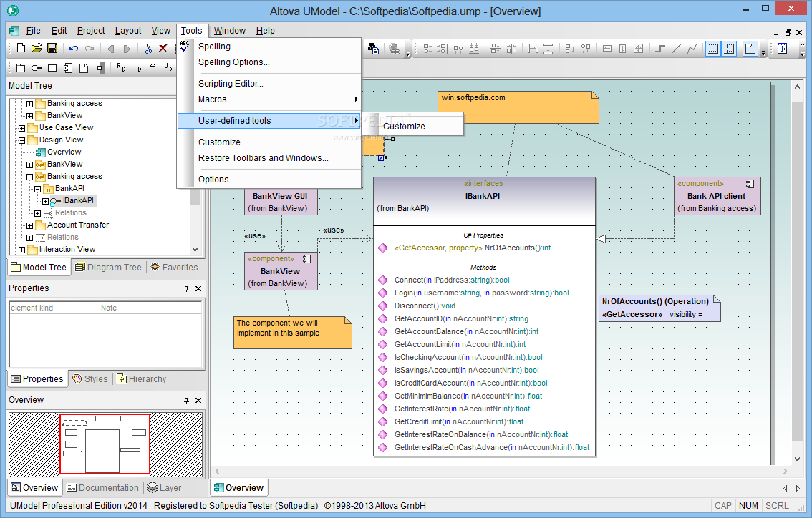Select the Dependency dashed-arrow tool
The image size is (812, 518).
pos(137,68)
